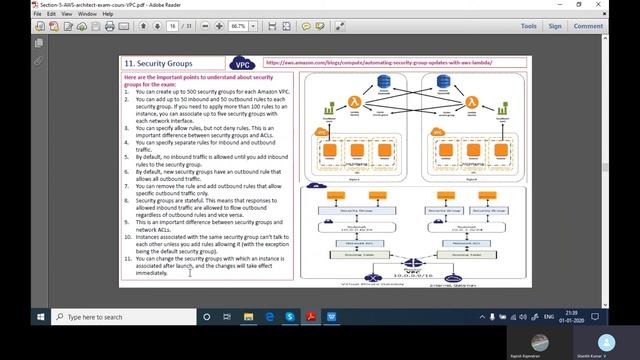
Task: Click the scroll down arrow of document scrollbar
Action: tap(605, 305)
